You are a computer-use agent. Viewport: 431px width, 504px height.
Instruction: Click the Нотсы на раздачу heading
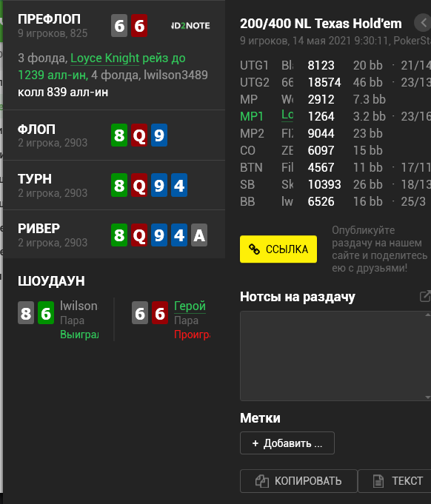pyautogui.click(x=298, y=297)
